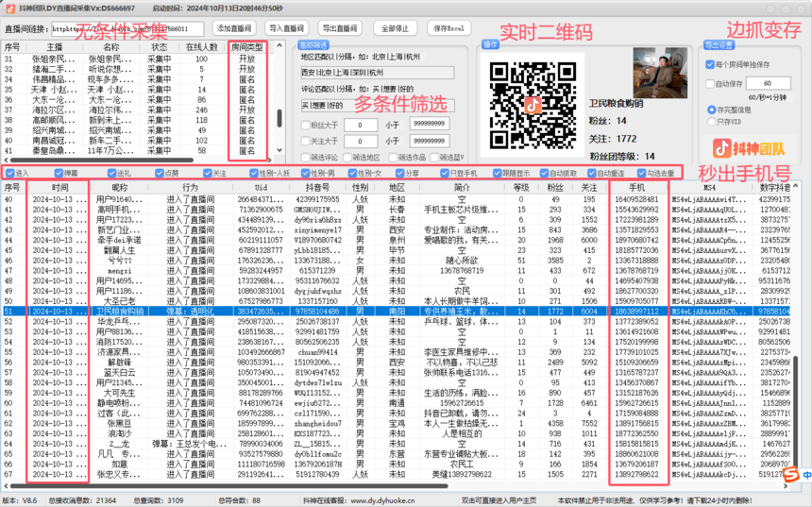Click the region match field 西安|北京|上海
Screen dimensions: 812x507
(378, 73)
